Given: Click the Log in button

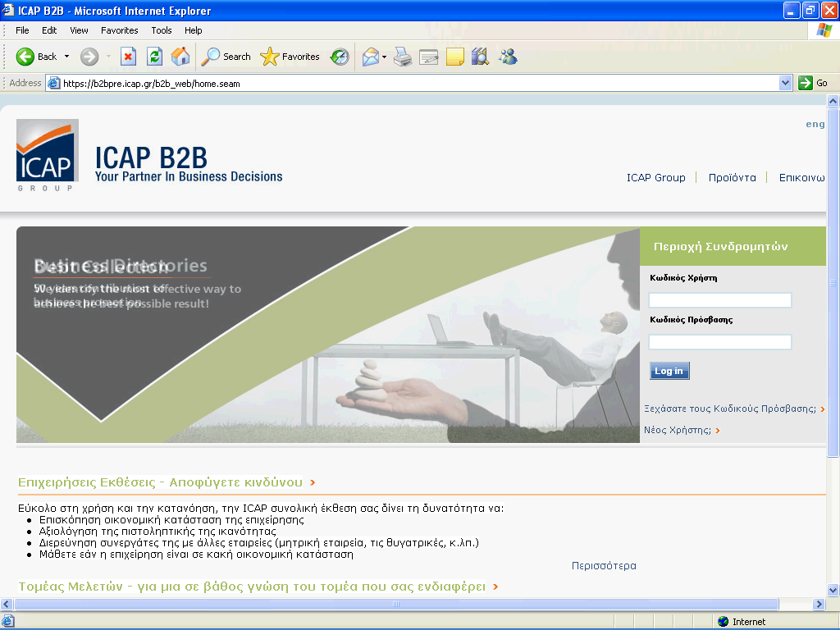Looking at the screenshot, I should [x=669, y=371].
